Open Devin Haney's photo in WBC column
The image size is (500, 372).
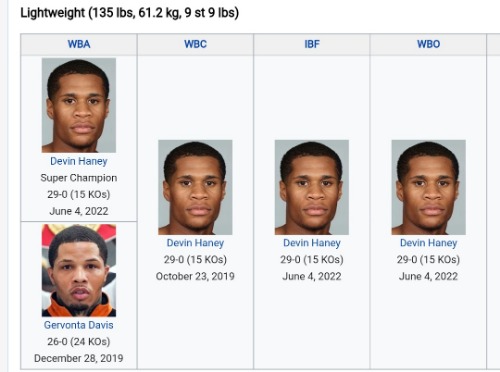click(195, 187)
